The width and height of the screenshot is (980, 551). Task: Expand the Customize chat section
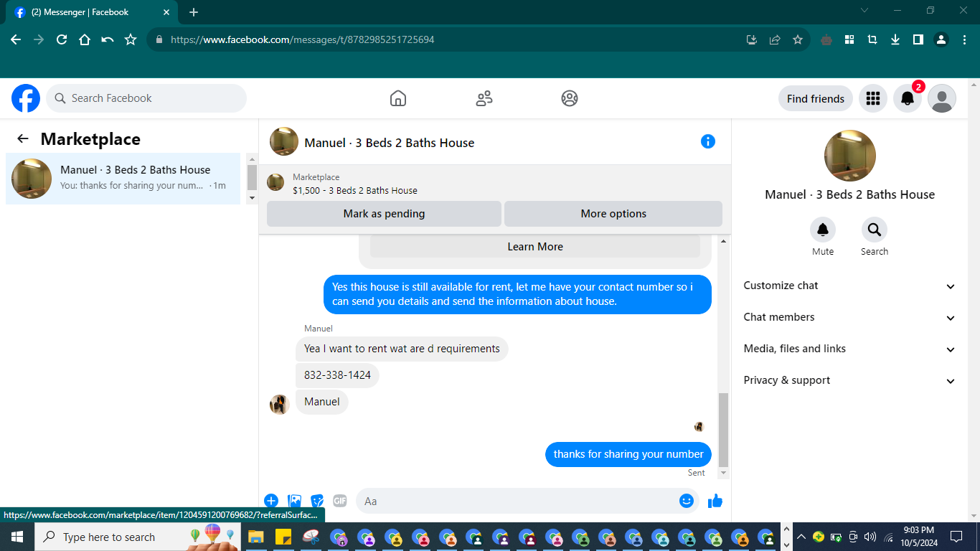point(850,286)
